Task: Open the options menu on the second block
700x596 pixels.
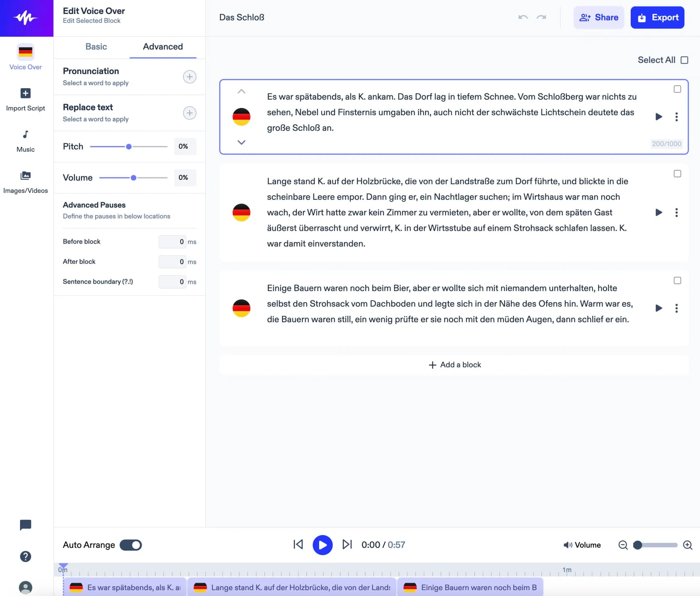Action: point(676,213)
